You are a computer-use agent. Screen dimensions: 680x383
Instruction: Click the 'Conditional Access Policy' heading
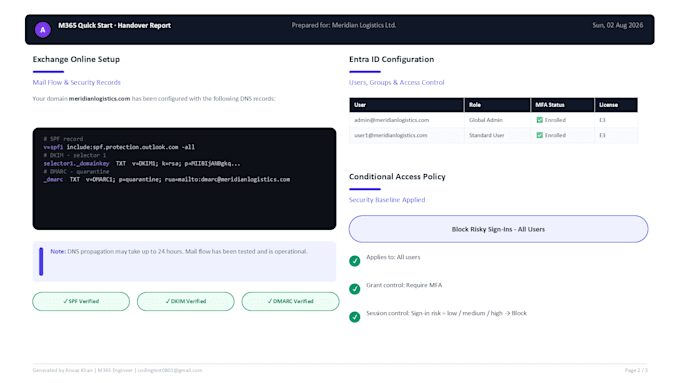pos(397,177)
